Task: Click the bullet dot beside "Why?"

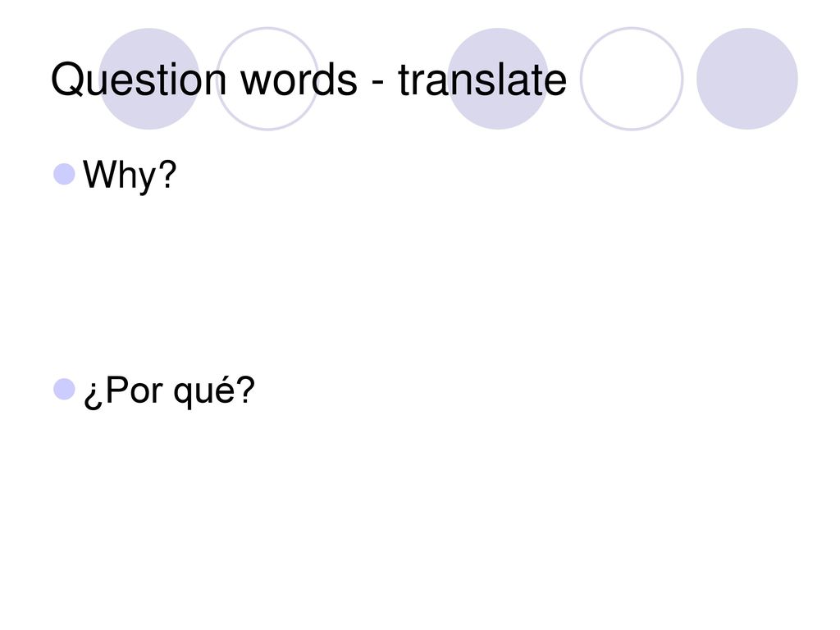Action: click(64, 174)
